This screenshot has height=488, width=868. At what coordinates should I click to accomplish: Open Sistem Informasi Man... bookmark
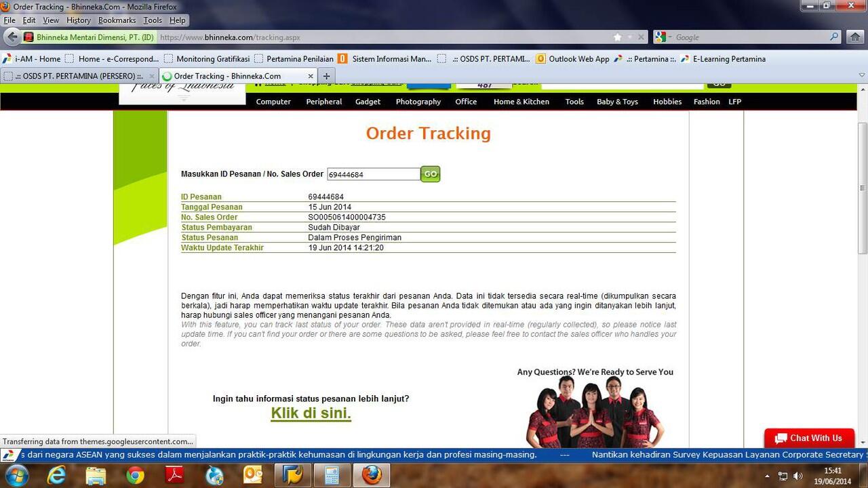(385, 59)
